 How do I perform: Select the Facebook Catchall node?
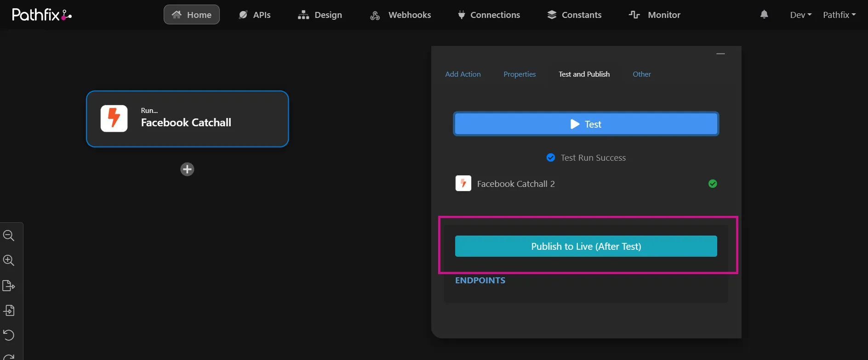tap(188, 119)
